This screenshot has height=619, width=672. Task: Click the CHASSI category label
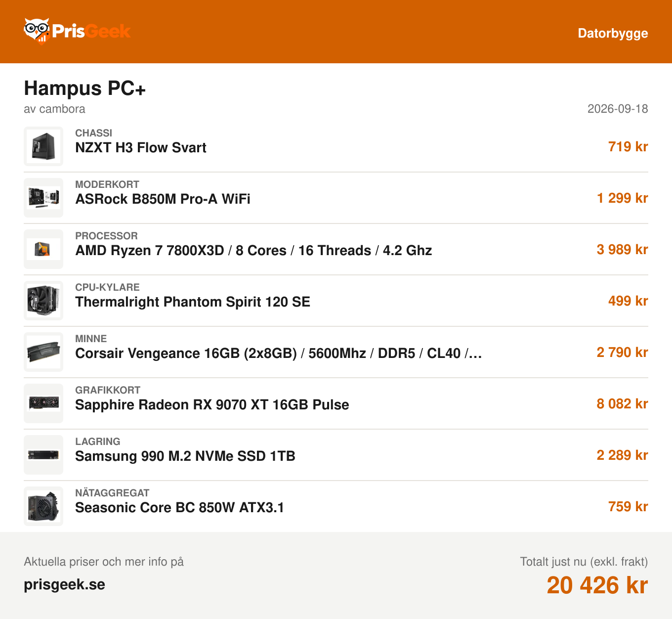point(93,133)
